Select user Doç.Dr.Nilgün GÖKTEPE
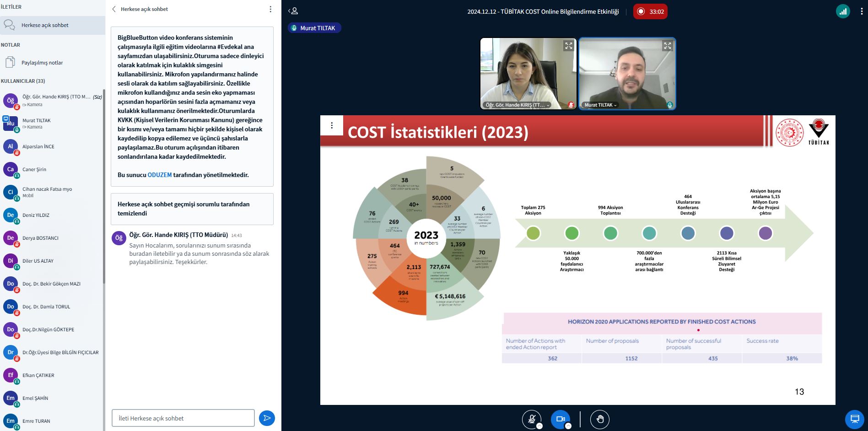Screen dimensions: 868x431 [52, 329]
